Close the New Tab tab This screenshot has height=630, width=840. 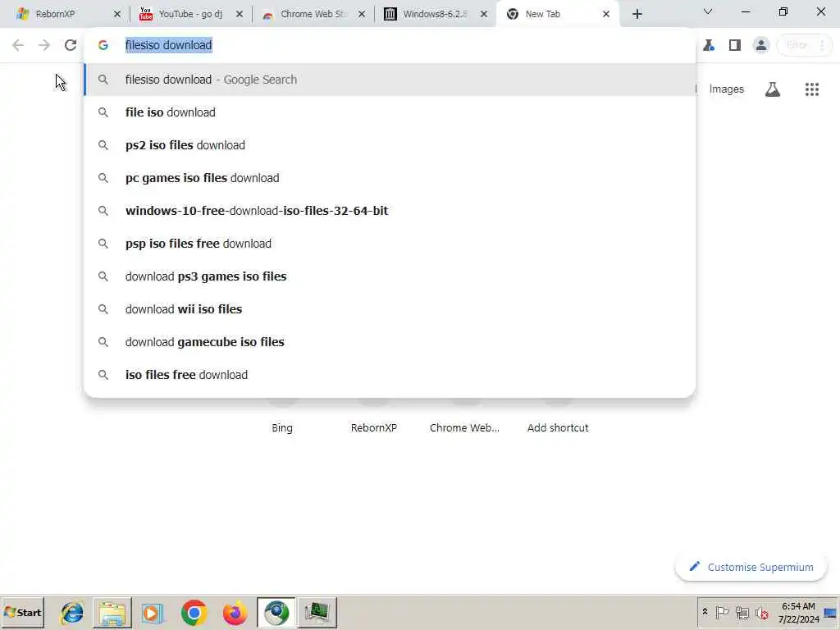(x=606, y=15)
